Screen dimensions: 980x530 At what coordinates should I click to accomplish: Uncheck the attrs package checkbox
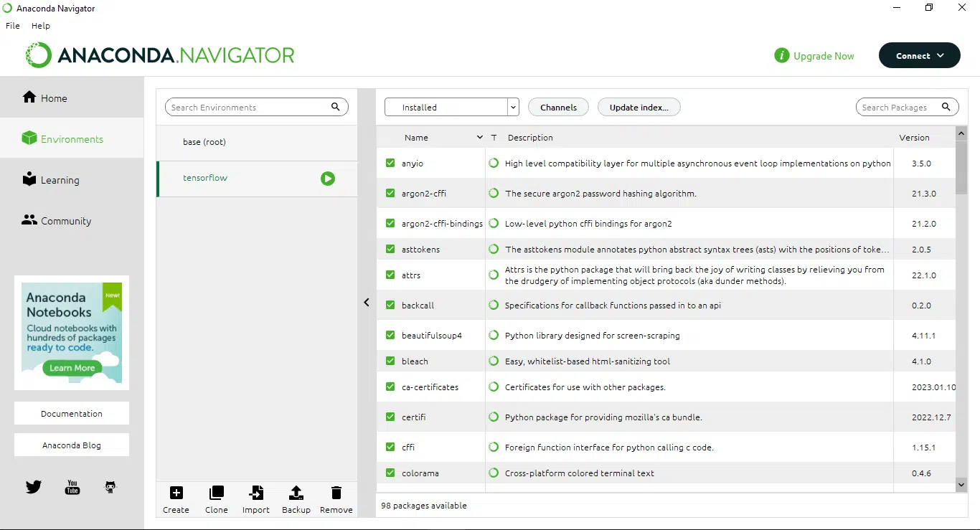(390, 275)
